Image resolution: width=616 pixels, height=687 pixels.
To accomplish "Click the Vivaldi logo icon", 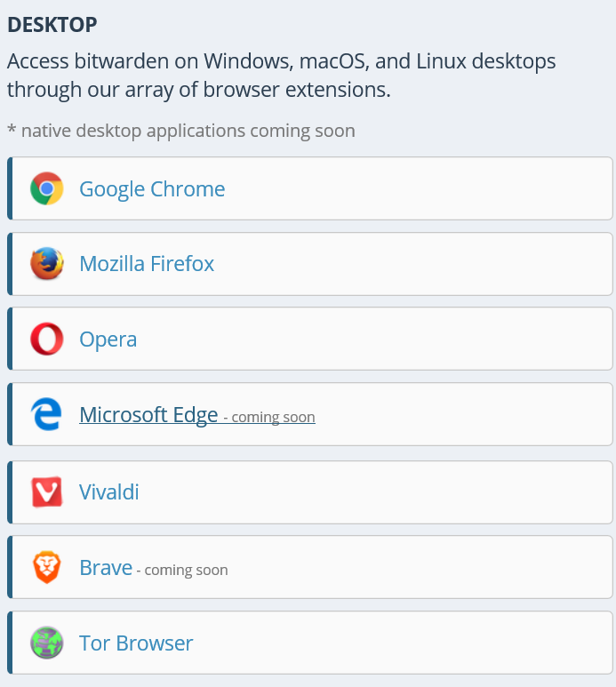I will [47, 492].
